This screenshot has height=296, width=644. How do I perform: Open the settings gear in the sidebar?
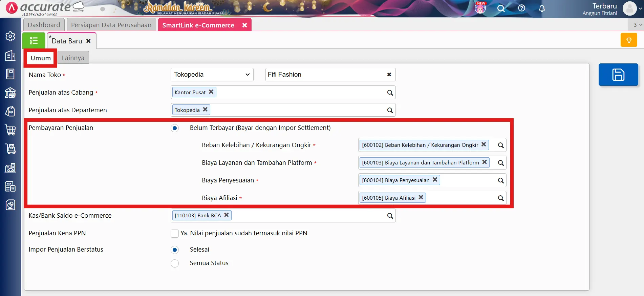coord(10,36)
